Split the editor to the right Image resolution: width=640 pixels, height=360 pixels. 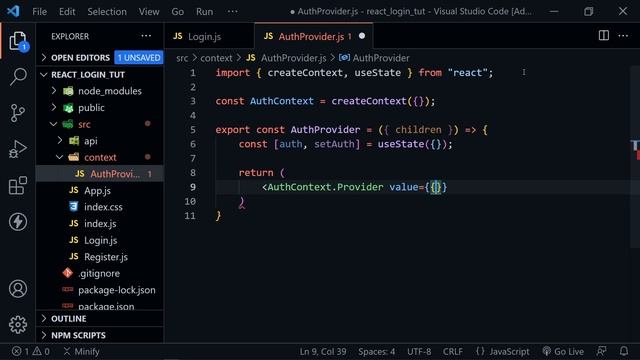coord(604,36)
